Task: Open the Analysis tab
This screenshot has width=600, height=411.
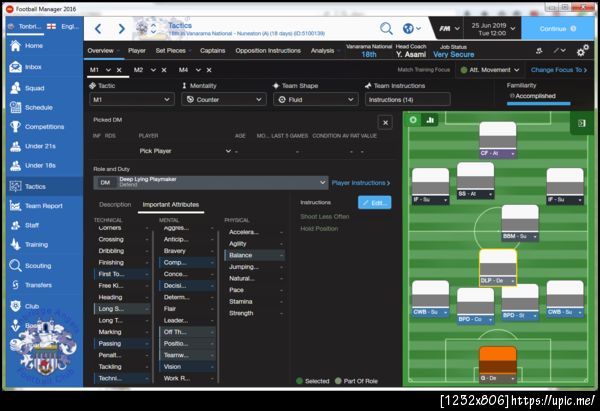Action: click(x=324, y=51)
